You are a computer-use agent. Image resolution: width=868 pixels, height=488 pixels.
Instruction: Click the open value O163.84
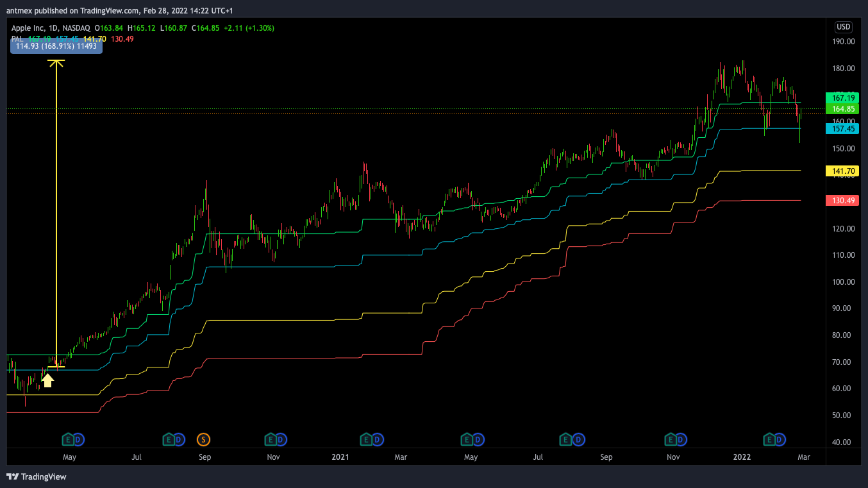coord(110,28)
